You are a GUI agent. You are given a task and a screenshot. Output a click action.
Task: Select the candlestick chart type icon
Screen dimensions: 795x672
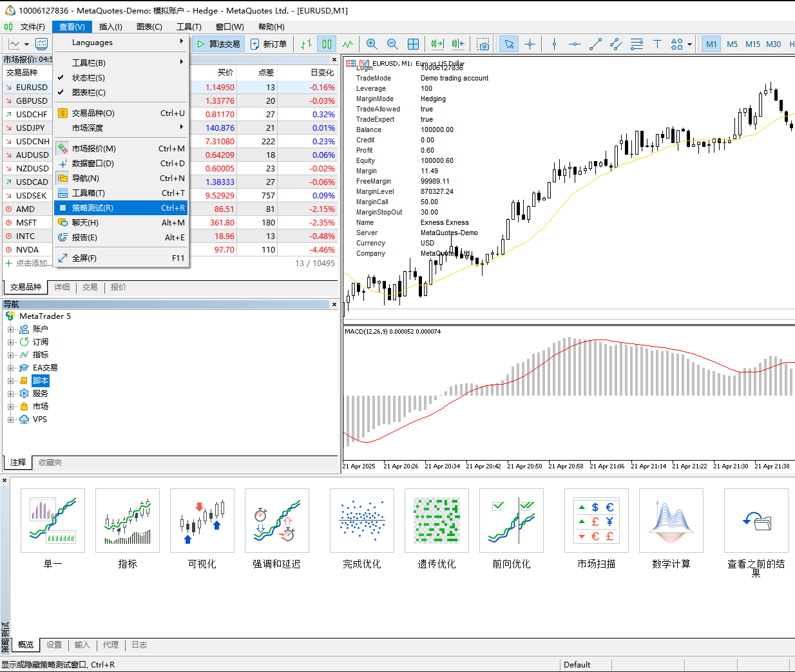(327, 44)
